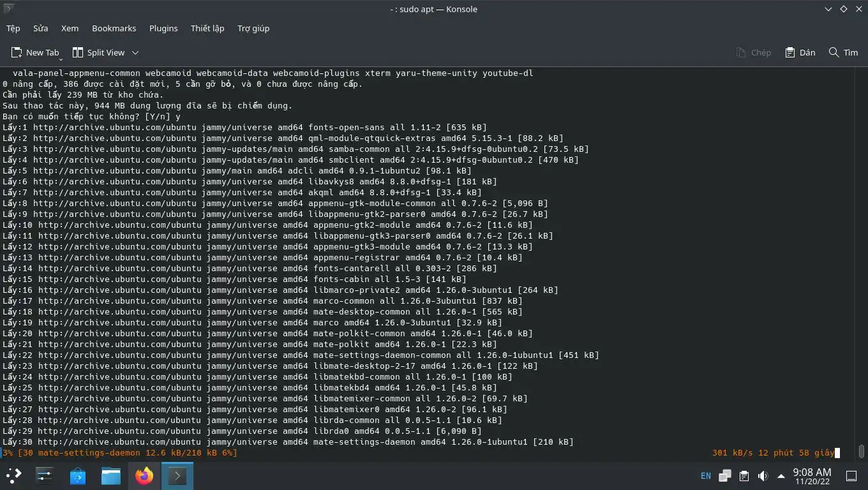
Task: Open the Bookmarks menu
Action: coord(114,28)
